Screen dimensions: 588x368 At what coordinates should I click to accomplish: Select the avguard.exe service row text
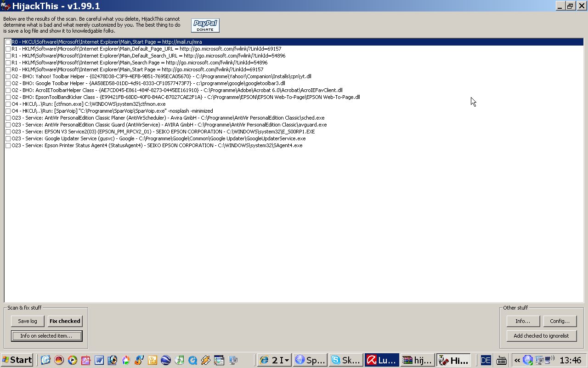point(169,125)
